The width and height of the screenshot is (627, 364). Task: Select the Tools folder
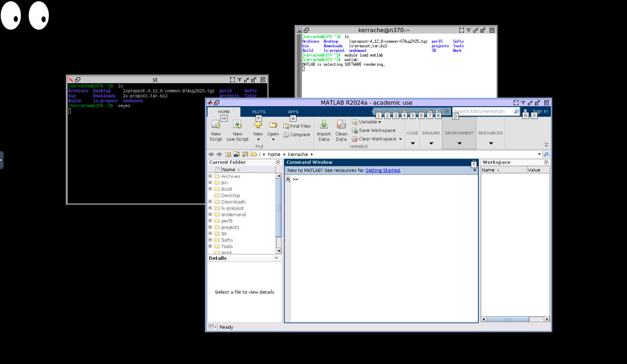tap(227, 246)
